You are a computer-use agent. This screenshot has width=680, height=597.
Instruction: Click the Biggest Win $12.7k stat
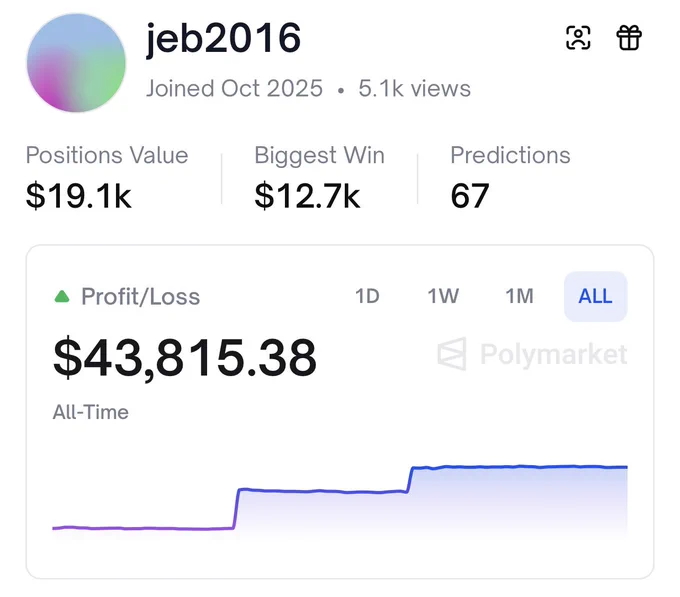[x=319, y=177]
